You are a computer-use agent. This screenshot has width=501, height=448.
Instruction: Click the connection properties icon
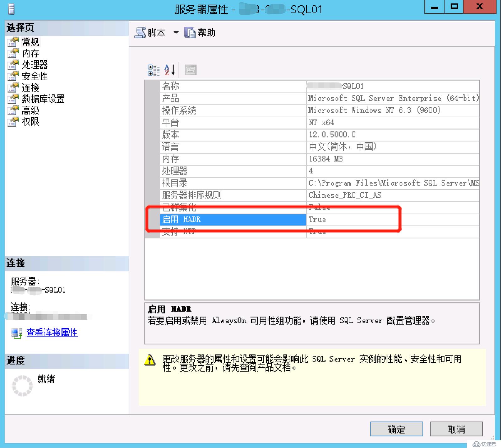tap(17, 333)
